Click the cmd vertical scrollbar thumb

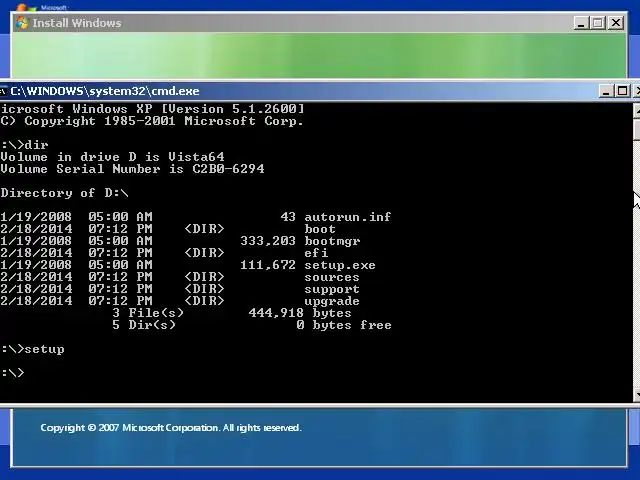pos(636,130)
